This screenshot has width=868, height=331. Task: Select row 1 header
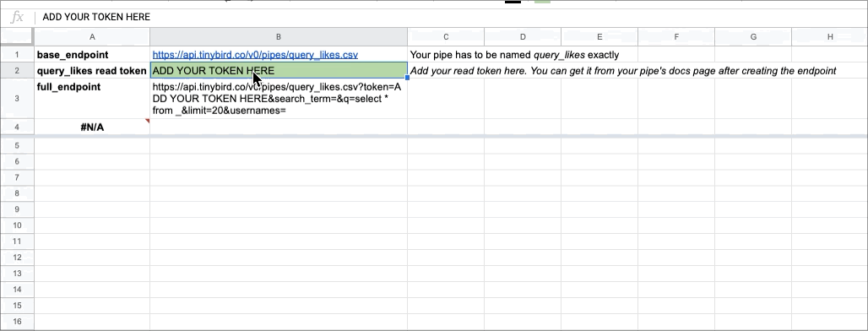(17, 55)
